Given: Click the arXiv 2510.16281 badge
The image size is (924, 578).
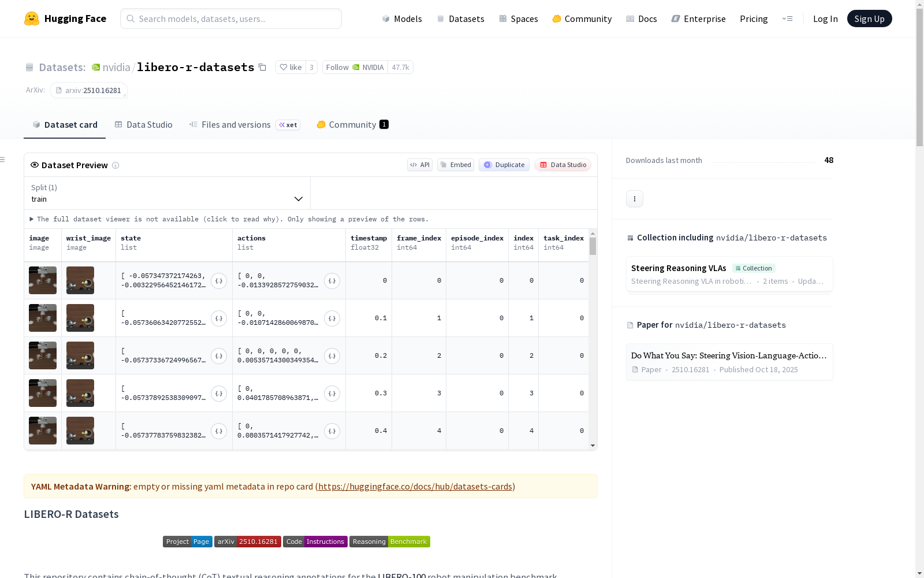Looking at the screenshot, I should [248, 542].
